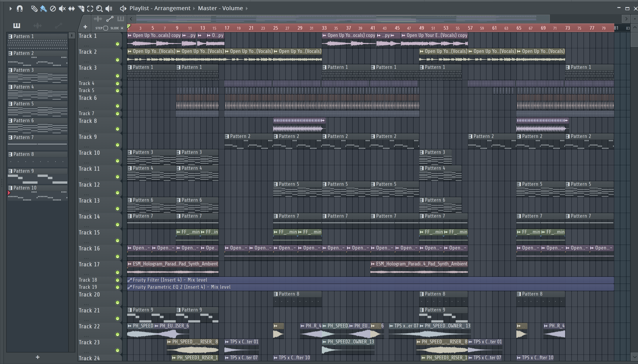
Task: Select Pattern 1 in the picker list
Action: 37,41
